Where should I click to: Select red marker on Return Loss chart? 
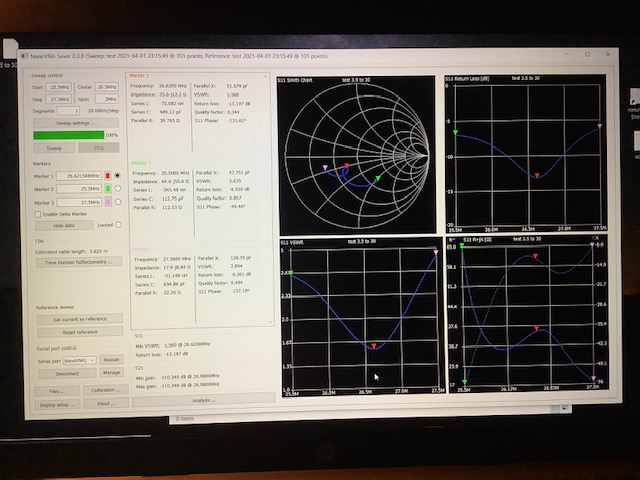(537, 175)
